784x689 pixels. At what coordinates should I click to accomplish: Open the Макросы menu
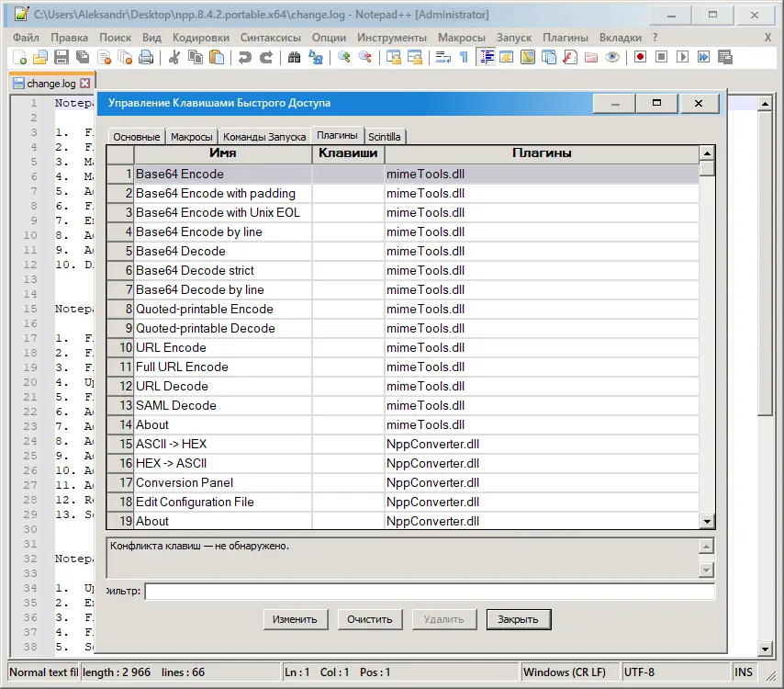coord(462,38)
